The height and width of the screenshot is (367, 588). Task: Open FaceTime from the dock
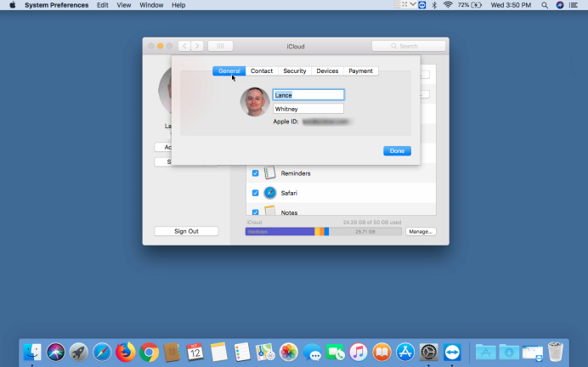[x=336, y=352]
